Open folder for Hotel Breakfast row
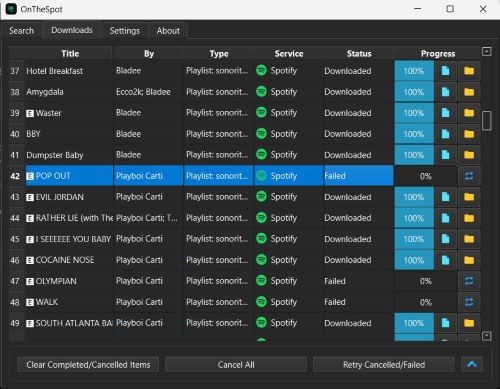This screenshot has width=500, height=389. click(469, 71)
